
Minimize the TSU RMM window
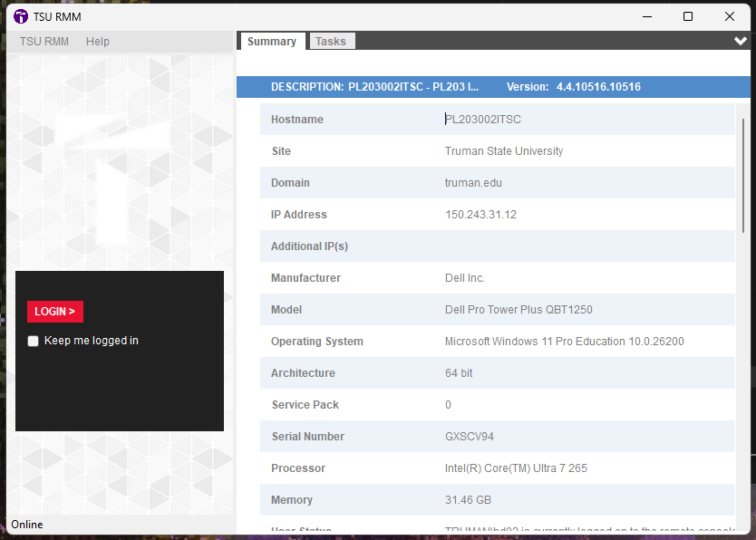tap(647, 16)
